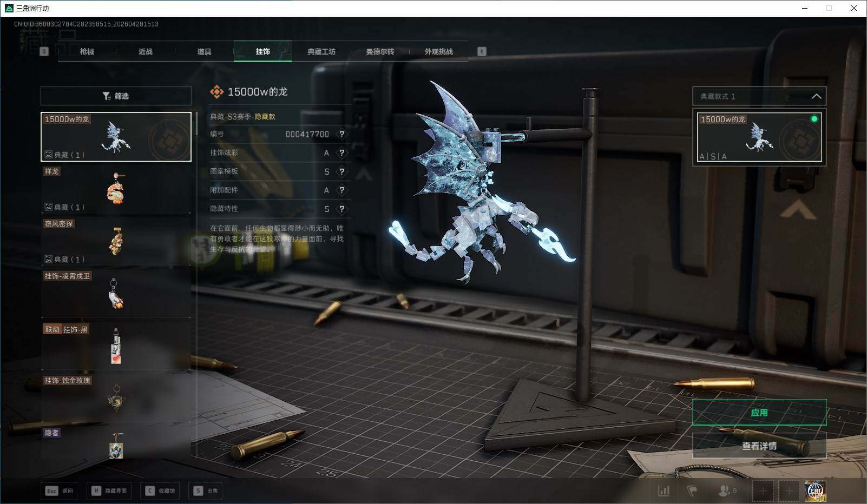
Task: Click the first empty squad plus slot
Action: [763, 491]
